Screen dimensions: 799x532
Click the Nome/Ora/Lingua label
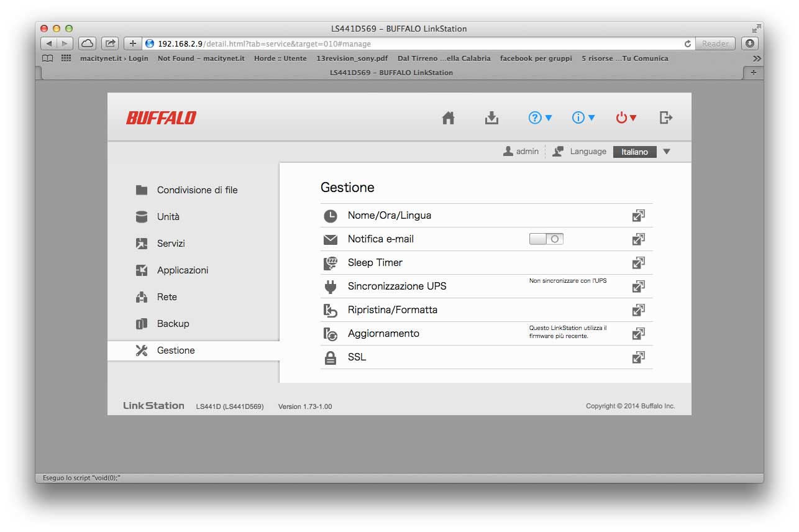390,216
